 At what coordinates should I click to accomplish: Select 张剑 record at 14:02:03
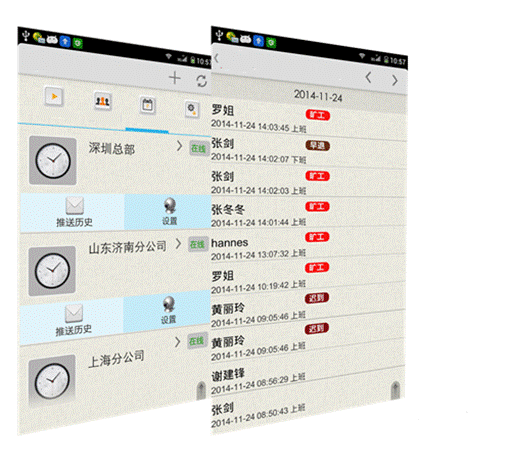[x=308, y=181]
